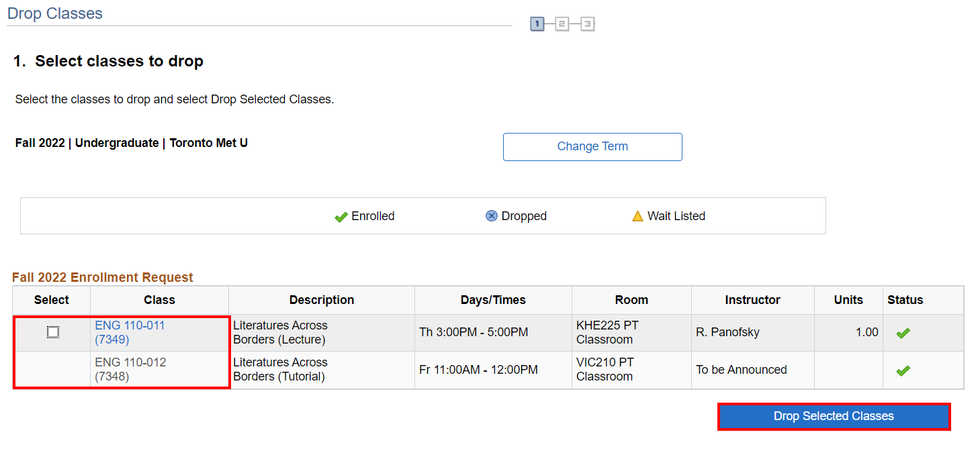Click the Days/Times column header
The width and height of the screenshot is (980, 459).
click(x=493, y=300)
